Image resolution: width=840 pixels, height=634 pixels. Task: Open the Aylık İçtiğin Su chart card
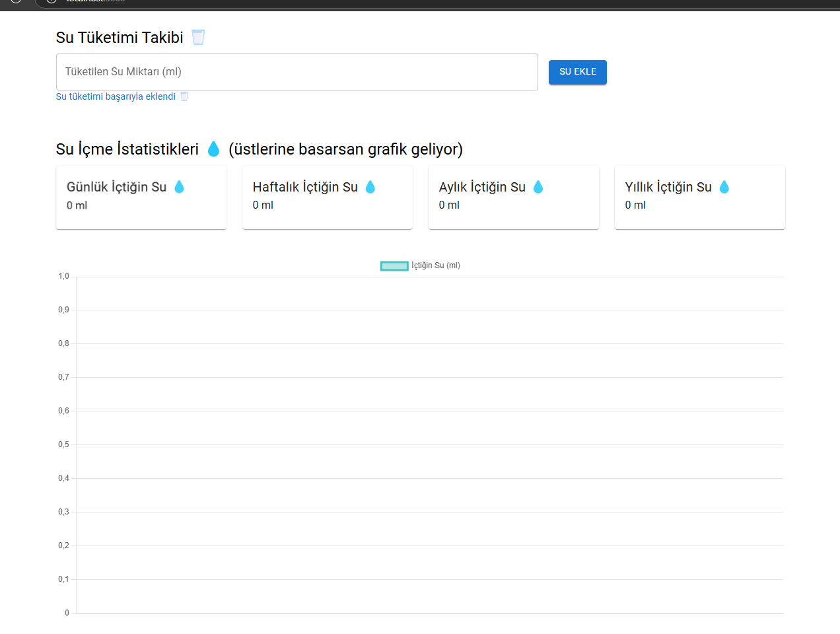[514, 197]
